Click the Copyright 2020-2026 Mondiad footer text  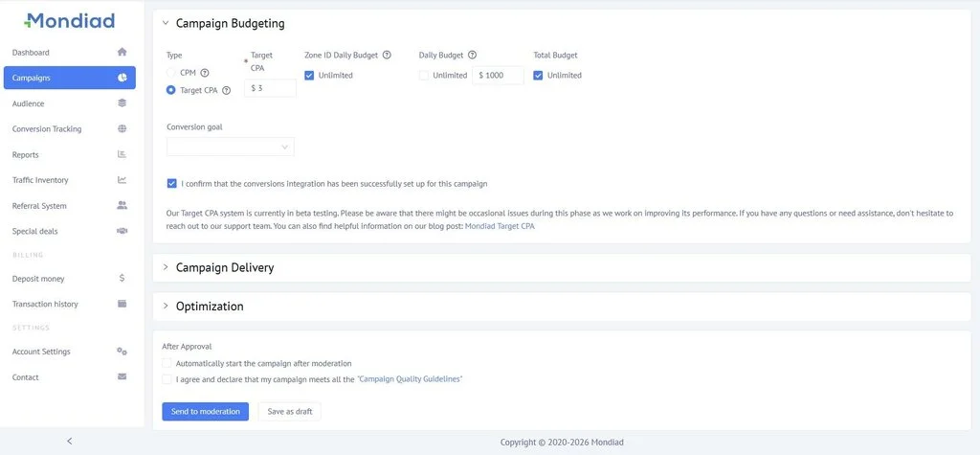[x=561, y=442]
